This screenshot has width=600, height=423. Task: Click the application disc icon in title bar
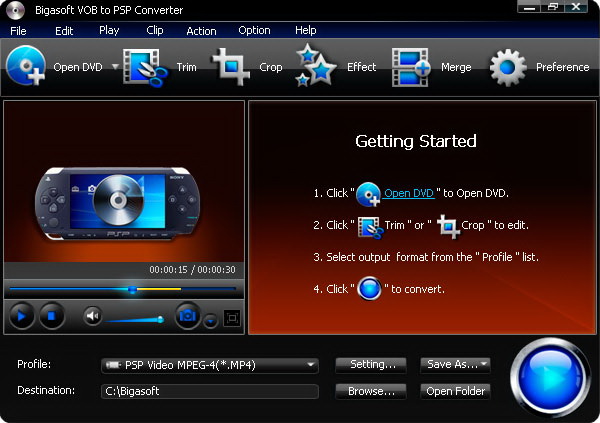click(15, 10)
